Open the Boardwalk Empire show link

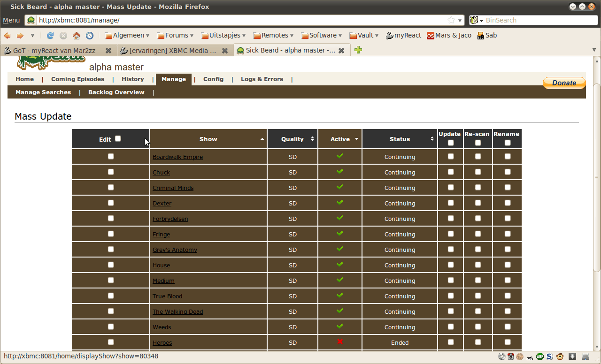coord(177,157)
